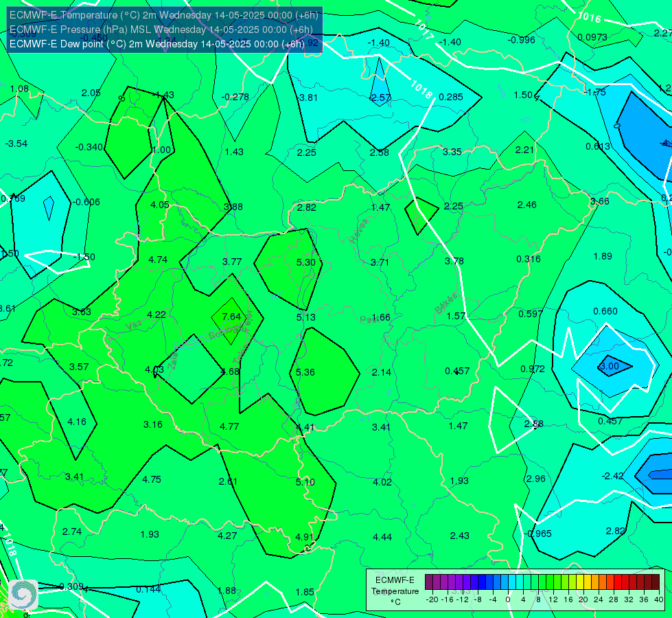
Task: Click the yellow legend swatch near 20
Action: point(580,582)
